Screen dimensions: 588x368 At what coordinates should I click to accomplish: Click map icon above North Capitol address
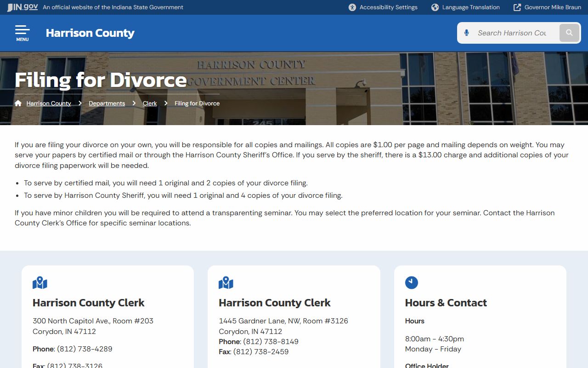coord(40,283)
